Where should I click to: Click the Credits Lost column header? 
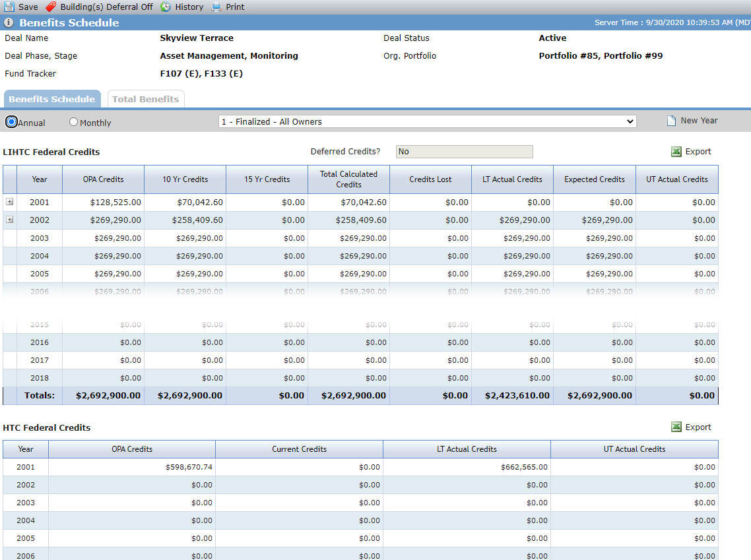[430, 179]
